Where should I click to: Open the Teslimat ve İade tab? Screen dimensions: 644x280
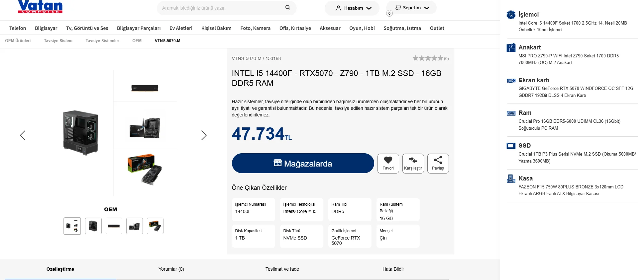[282, 269]
